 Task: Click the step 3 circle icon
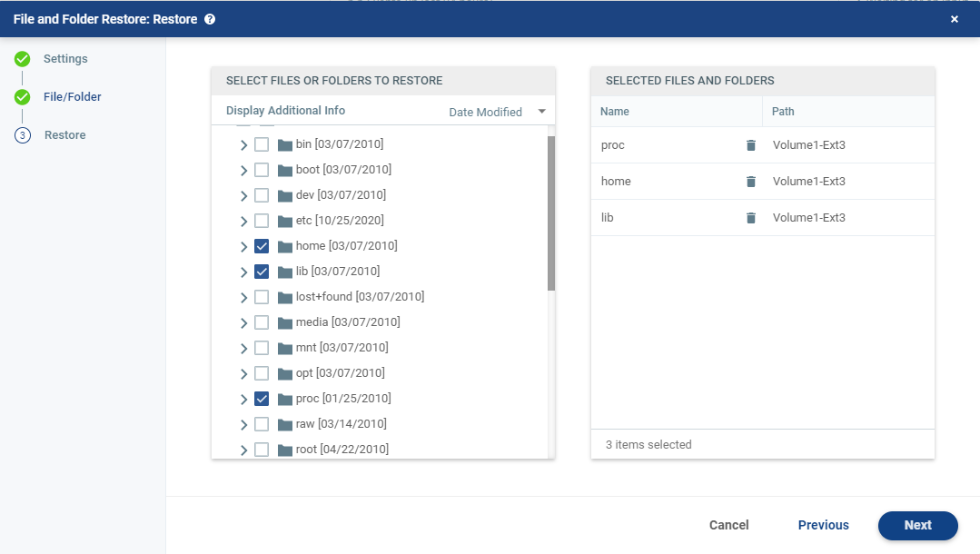[x=23, y=135]
